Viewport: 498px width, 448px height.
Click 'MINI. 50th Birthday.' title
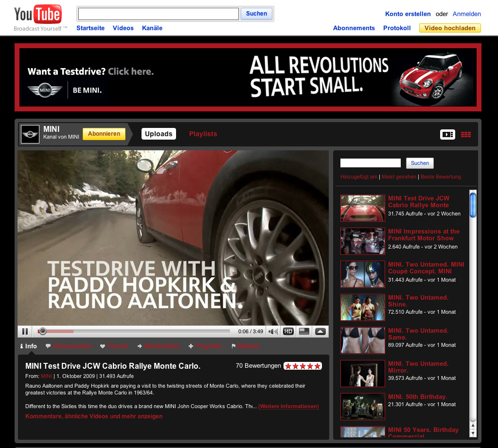[x=418, y=397]
